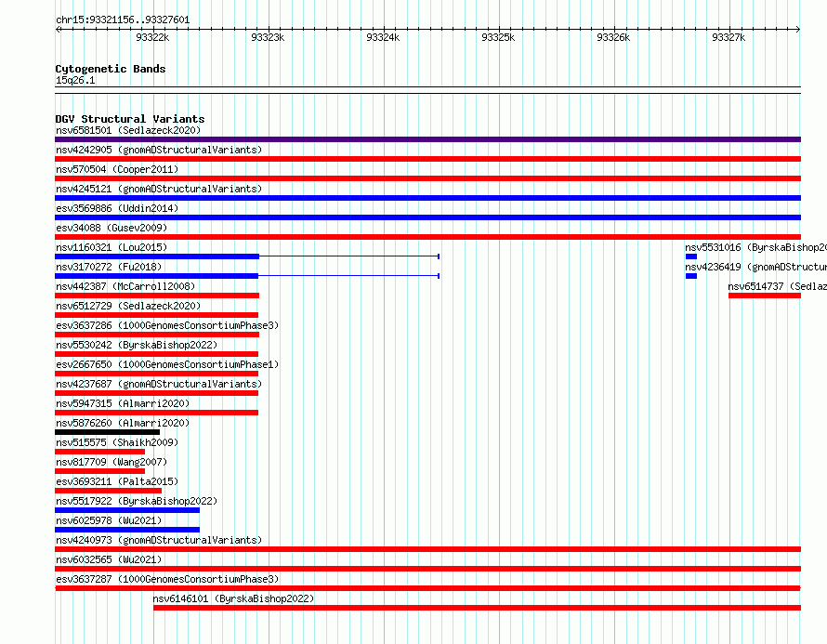
Task: Click the red bar under nsv6032565
Action: 427,569
